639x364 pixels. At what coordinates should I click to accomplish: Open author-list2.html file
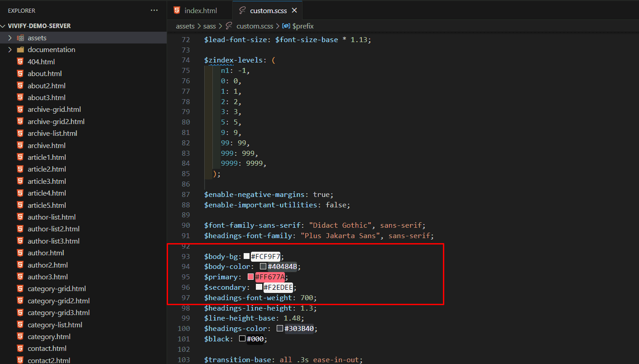(53, 229)
